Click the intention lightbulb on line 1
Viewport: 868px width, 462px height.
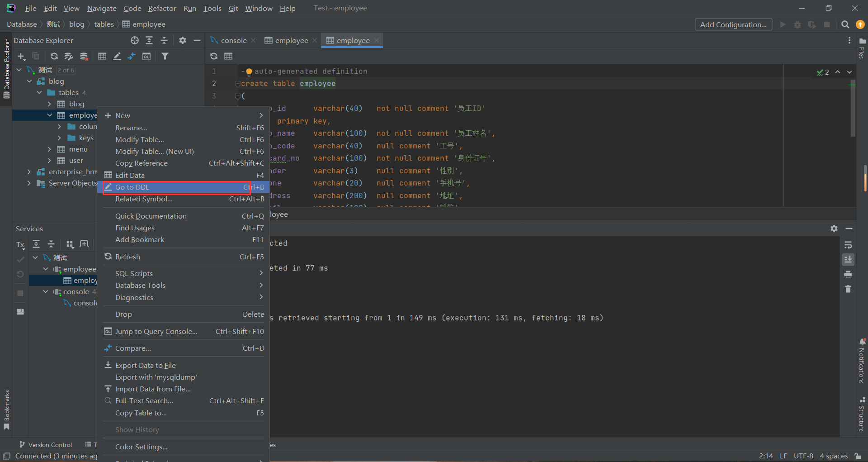click(249, 71)
